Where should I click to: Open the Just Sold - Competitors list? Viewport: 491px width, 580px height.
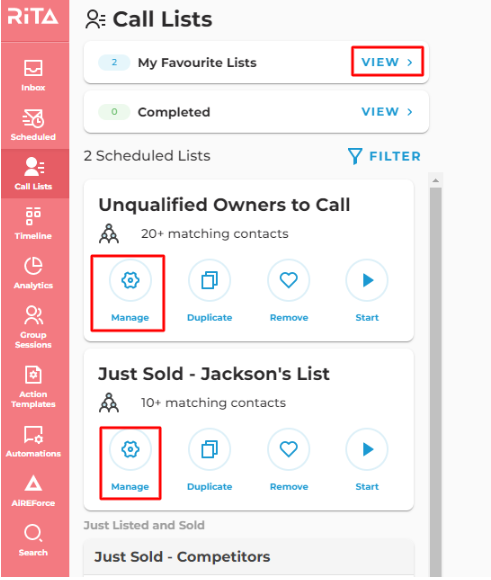point(182,557)
